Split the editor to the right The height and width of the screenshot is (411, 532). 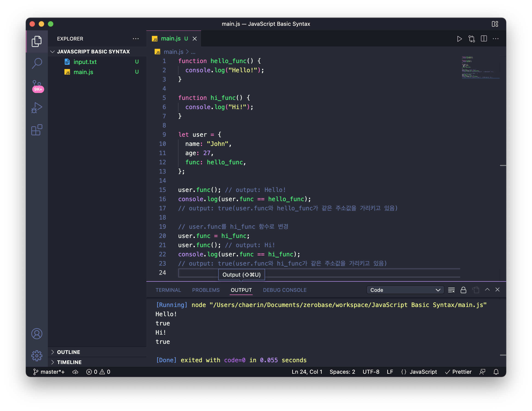[x=484, y=39]
